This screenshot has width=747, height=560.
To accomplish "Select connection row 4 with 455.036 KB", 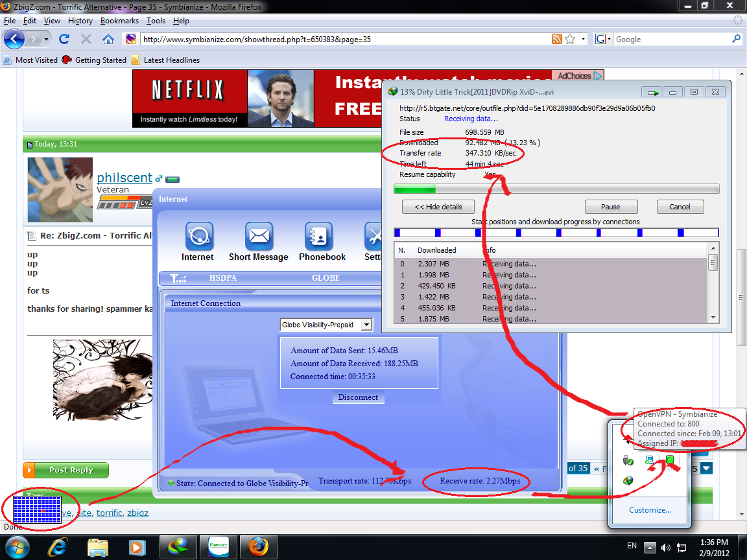I will pyautogui.click(x=551, y=308).
